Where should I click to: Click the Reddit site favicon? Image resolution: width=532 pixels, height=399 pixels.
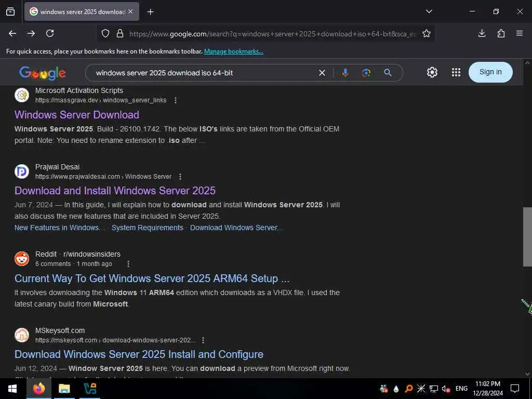tap(22, 259)
